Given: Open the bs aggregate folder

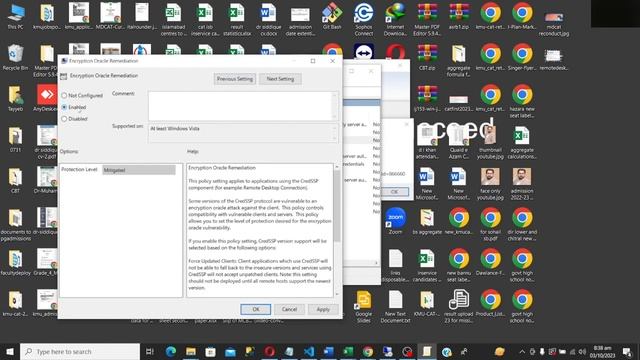Looking at the screenshot, I should coord(427,221).
